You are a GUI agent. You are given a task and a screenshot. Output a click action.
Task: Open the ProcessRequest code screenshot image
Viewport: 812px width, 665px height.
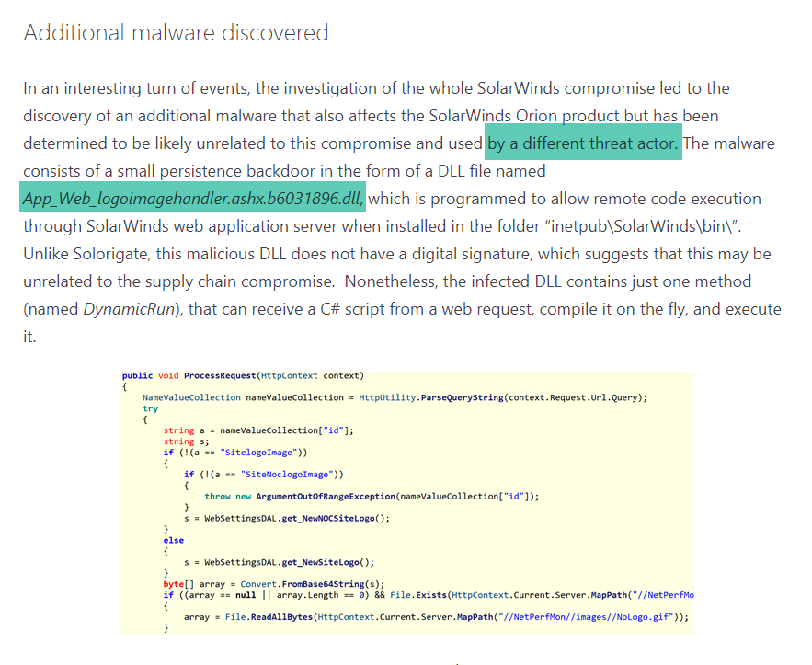click(407, 502)
